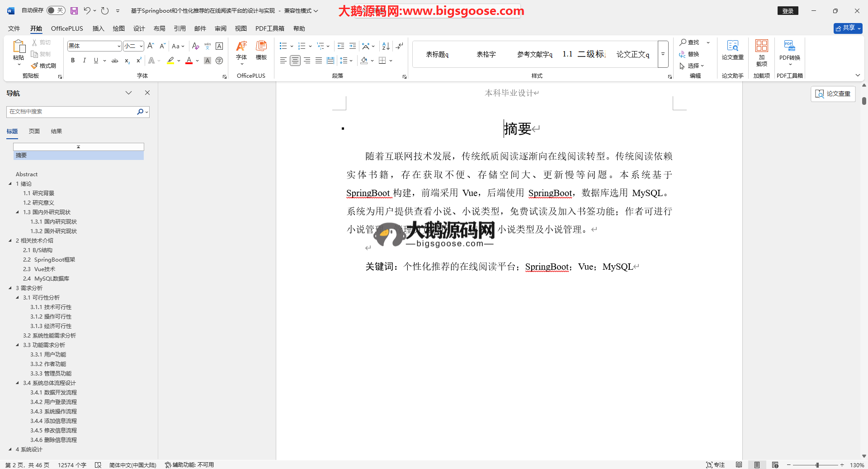
Task: Click the italic formatting icon
Action: [84, 61]
